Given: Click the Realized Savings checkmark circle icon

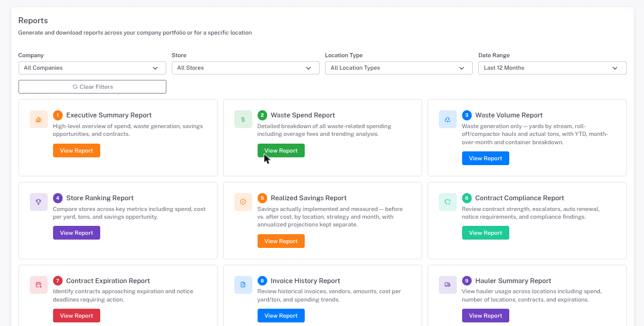Looking at the screenshot, I should click(243, 202).
